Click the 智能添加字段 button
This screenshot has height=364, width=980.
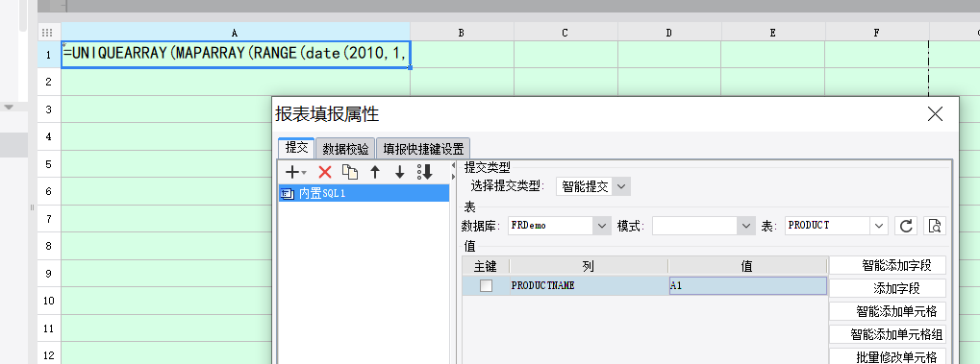pos(888,265)
